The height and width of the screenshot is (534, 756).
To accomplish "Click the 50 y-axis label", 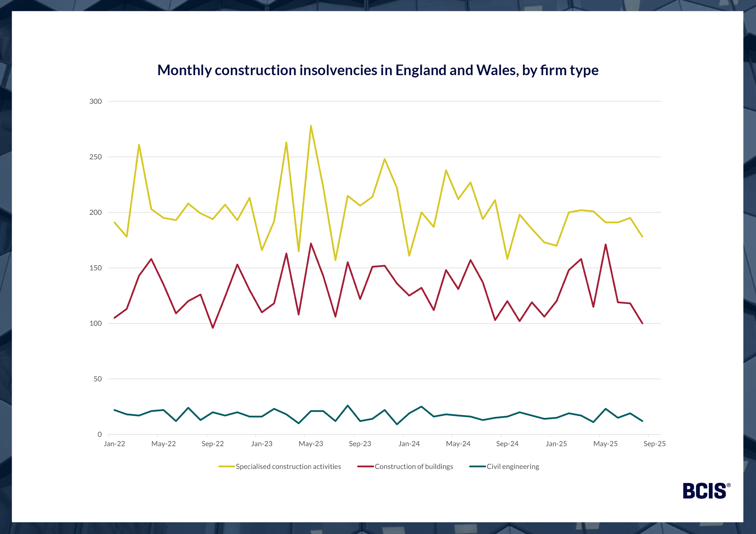I will coord(98,379).
